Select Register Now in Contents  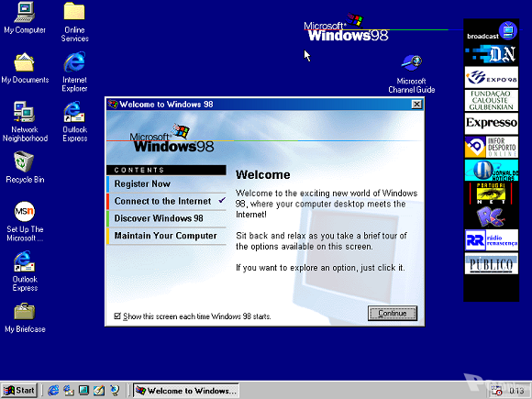pos(166,183)
